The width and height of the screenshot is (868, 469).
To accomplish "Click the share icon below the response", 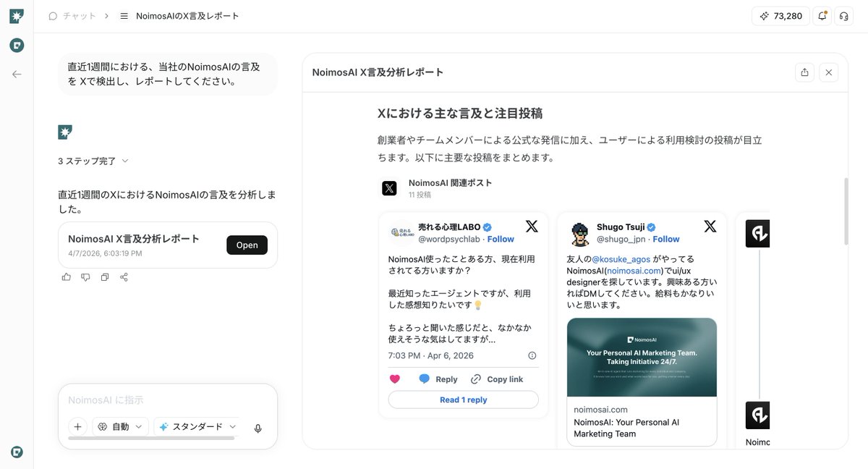I will click(x=124, y=277).
